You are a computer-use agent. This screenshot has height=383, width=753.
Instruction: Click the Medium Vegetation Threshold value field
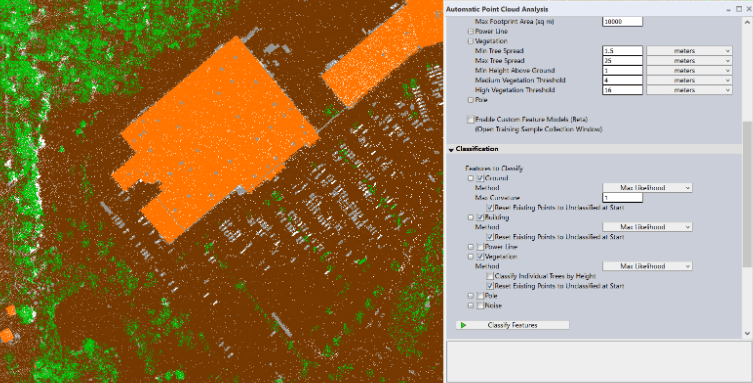622,80
